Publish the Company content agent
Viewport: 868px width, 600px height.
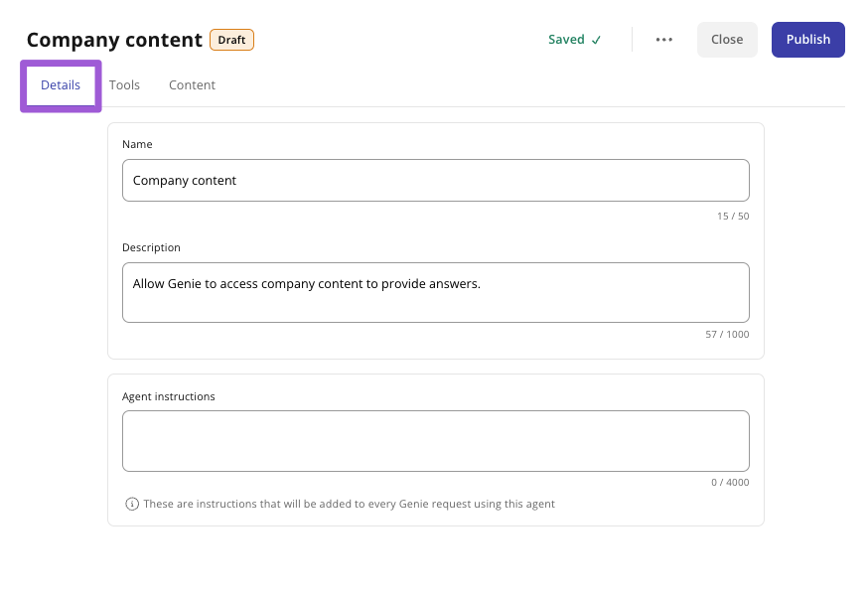(x=807, y=40)
